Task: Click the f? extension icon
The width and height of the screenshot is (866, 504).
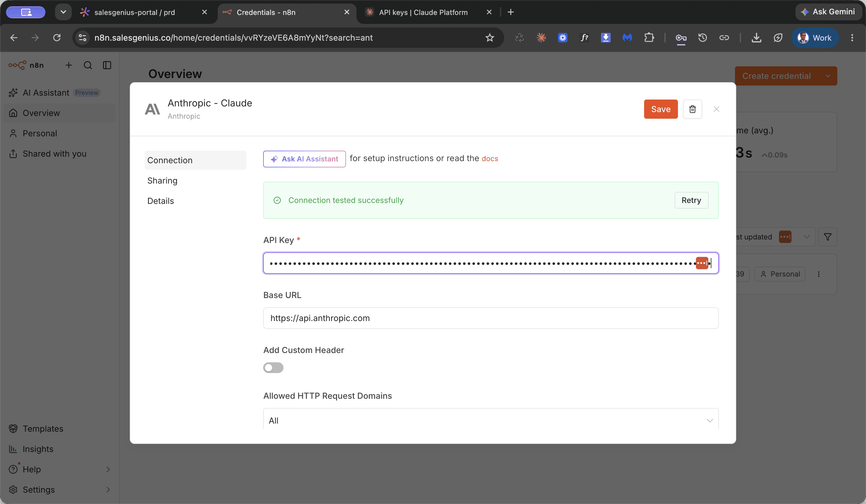Action: click(x=584, y=37)
